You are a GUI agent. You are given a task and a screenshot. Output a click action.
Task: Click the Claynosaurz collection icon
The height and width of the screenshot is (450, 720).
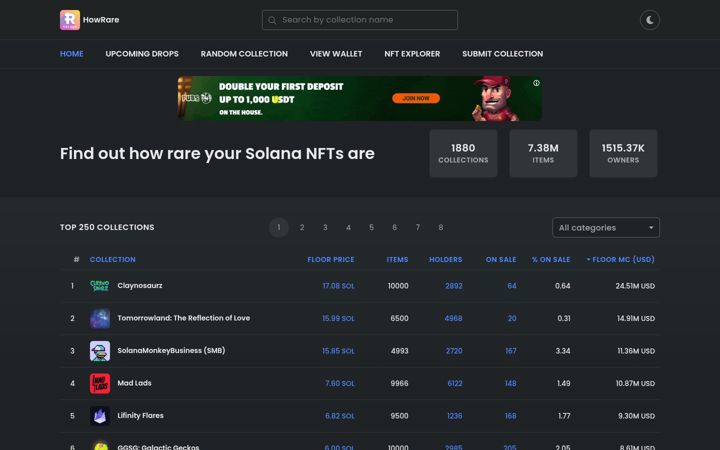click(100, 286)
